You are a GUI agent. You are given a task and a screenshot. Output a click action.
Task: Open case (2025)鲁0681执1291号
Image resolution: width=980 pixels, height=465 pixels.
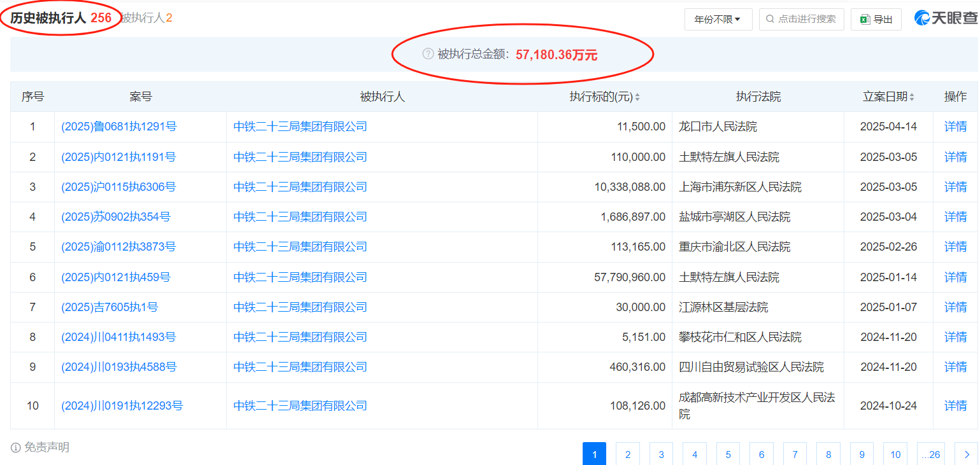[x=119, y=127]
